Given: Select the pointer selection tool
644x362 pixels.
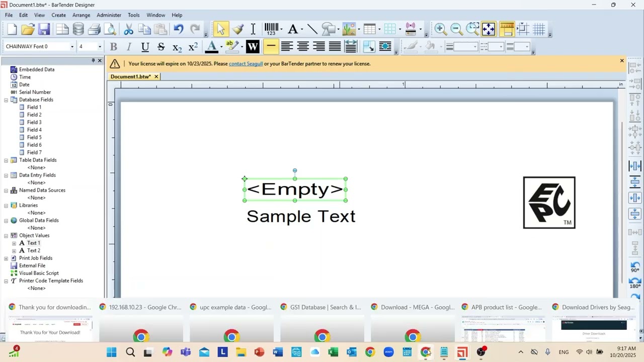Looking at the screenshot, I should click(221, 29).
